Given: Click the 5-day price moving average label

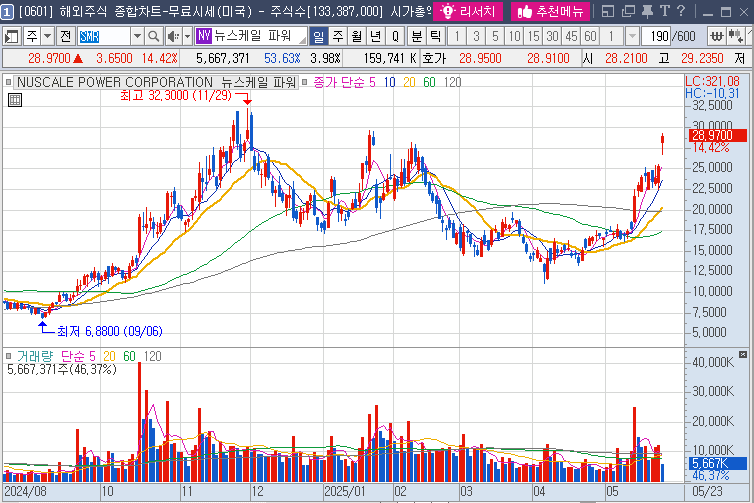Looking at the screenshot, I should click(372, 82).
